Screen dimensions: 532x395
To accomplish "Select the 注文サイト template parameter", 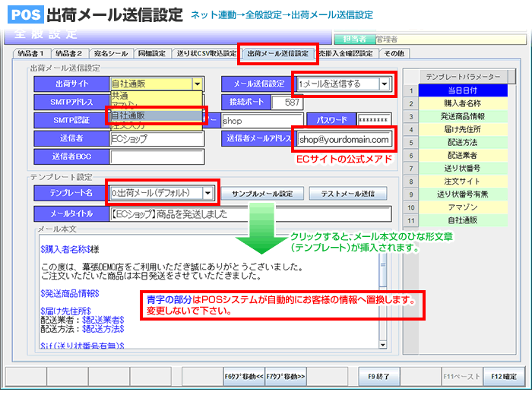I will 463,182.
